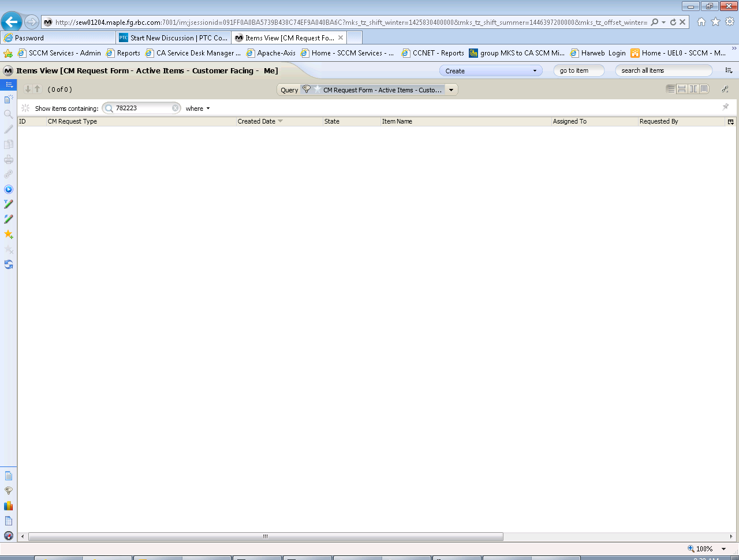Open the CCNET - Reports bookmark
The image size is (739, 560).
point(433,53)
